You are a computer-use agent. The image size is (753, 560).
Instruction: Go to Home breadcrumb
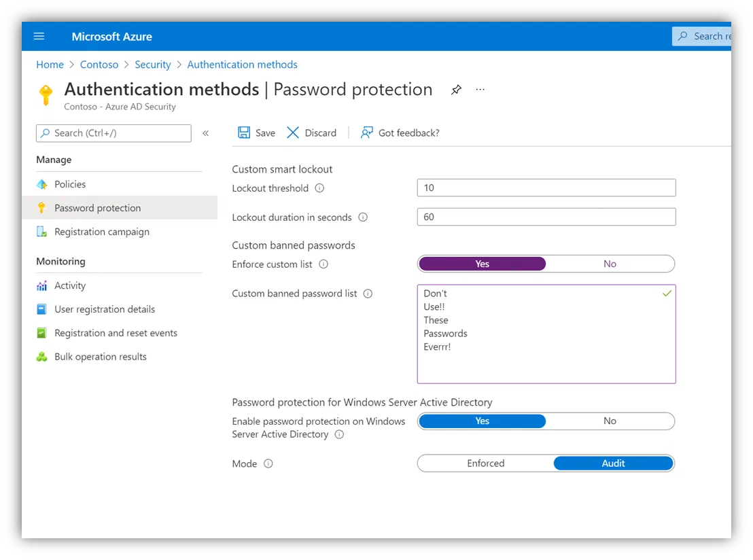click(x=50, y=65)
